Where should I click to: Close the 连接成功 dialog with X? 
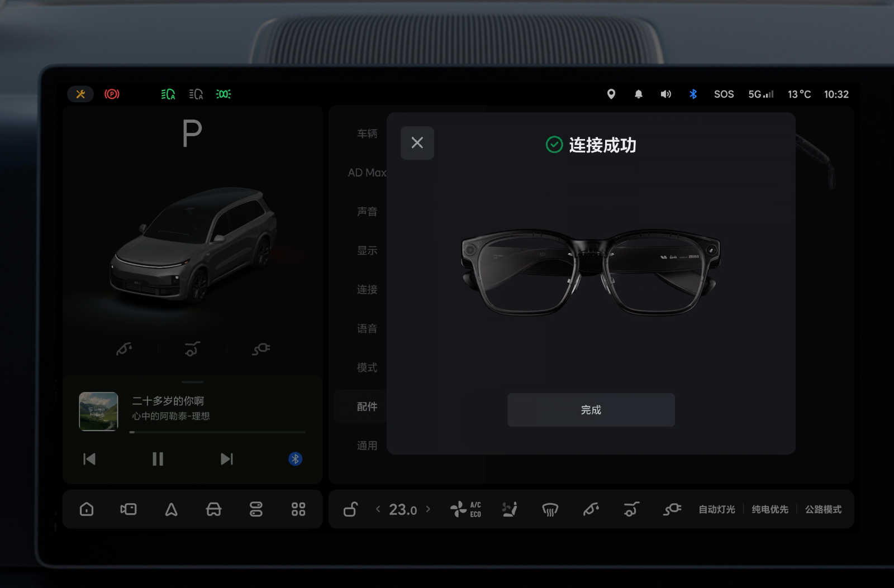click(x=417, y=143)
